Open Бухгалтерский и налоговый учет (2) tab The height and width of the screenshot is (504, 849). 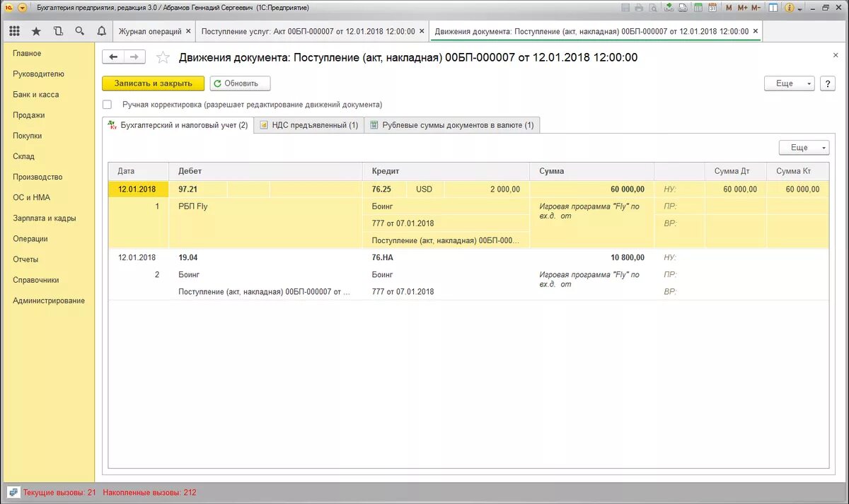(178, 125)
